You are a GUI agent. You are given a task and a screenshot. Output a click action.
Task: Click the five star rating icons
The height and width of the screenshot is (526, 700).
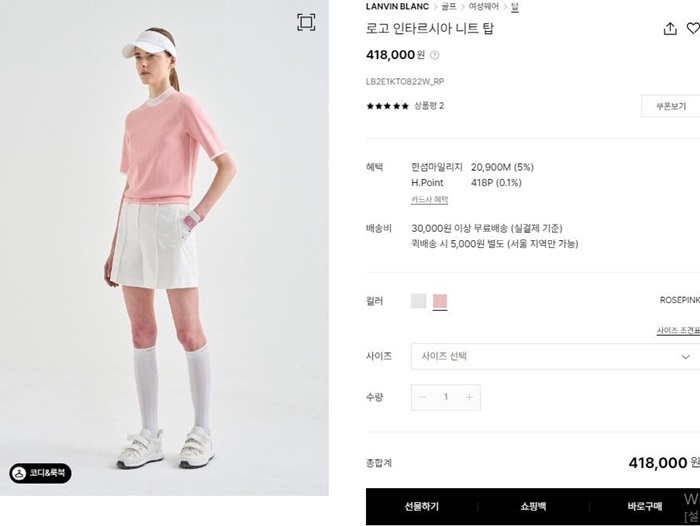click(x=388, y=106)
